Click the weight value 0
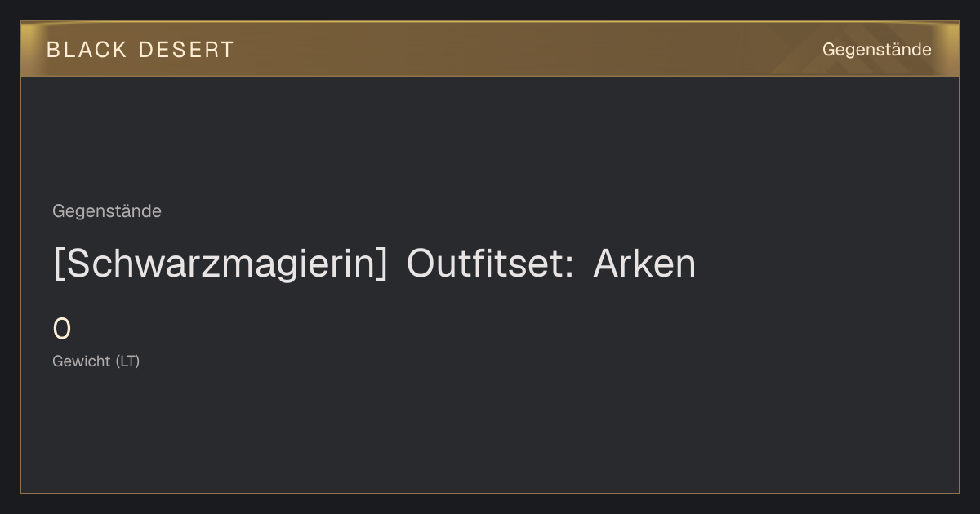The height and width of the screenshot is (514, 980). (x=62, y=330)
